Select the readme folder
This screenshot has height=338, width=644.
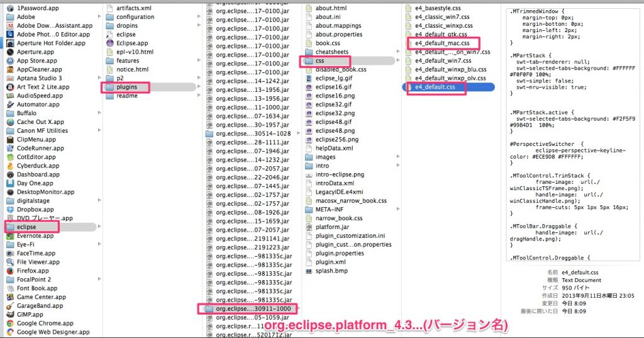(x=126, y=96)
